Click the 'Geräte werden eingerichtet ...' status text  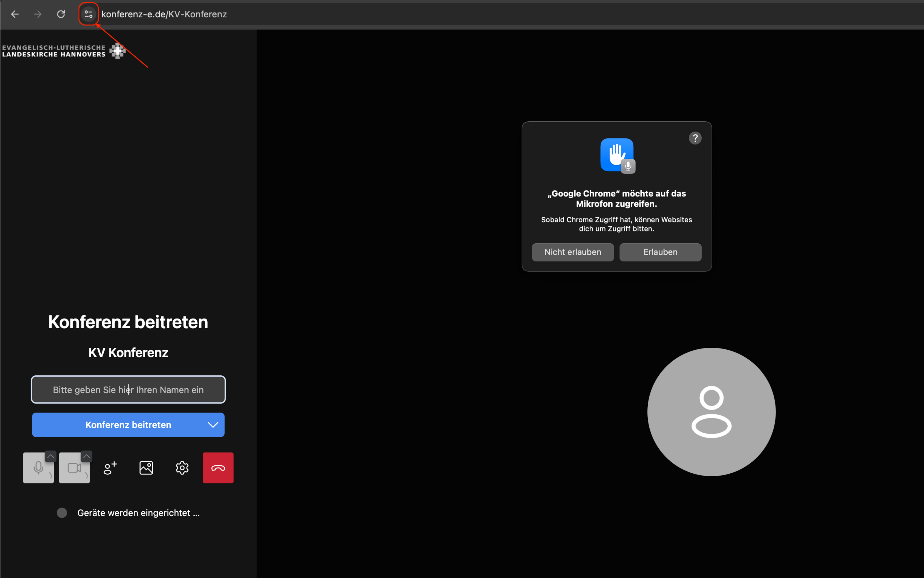[138, 513]
